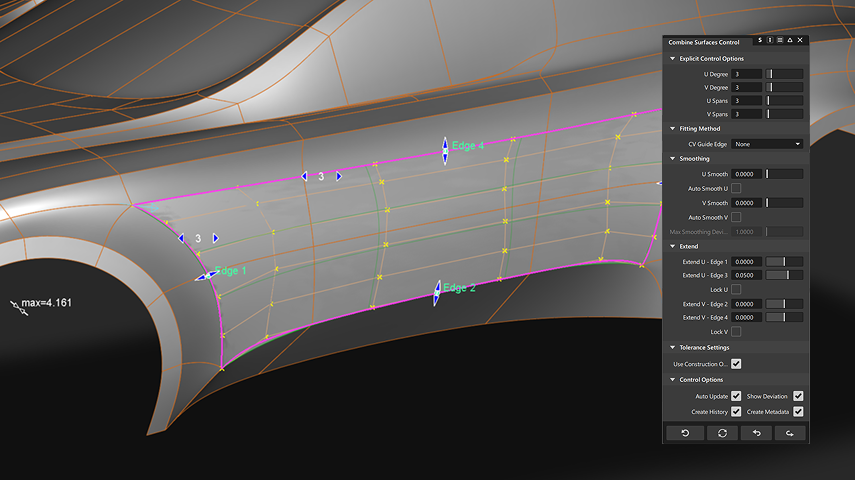Uncheck the Show Deviation checkbox
This screenshot has width=855, height=480.
(x=798, y=396)
